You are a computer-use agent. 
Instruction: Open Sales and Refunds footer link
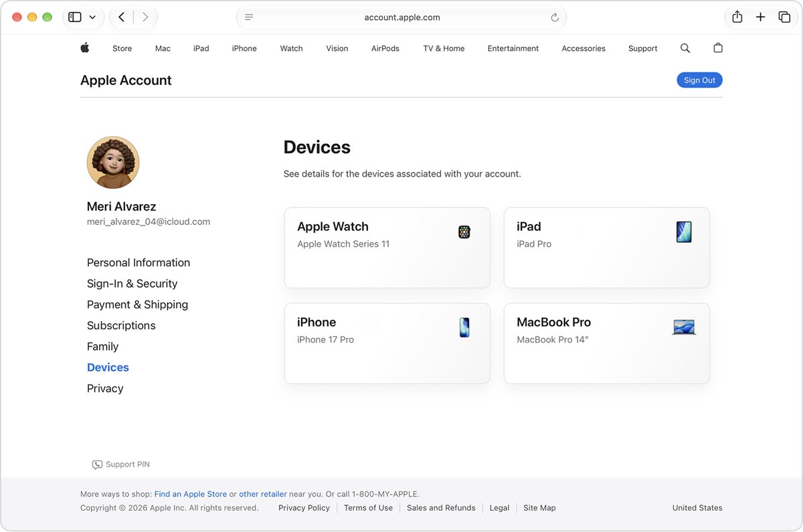click(441, 508)
